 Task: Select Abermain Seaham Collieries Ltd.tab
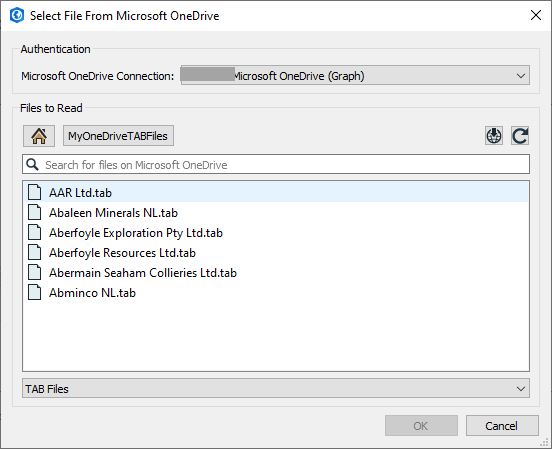(143, 273)
